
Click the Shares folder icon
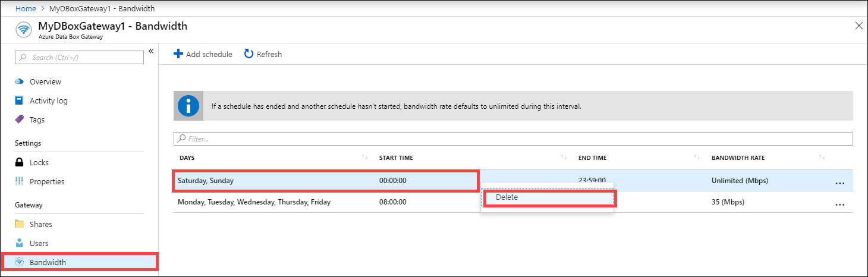(20, 224)
